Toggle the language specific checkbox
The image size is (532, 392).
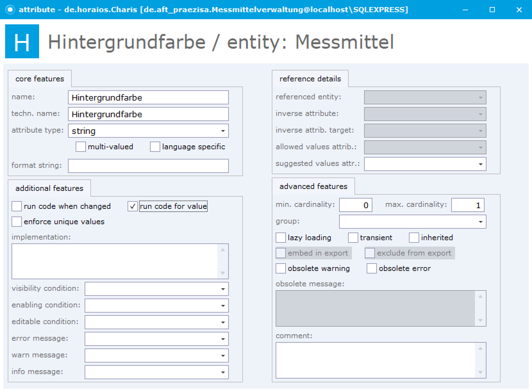155,147
